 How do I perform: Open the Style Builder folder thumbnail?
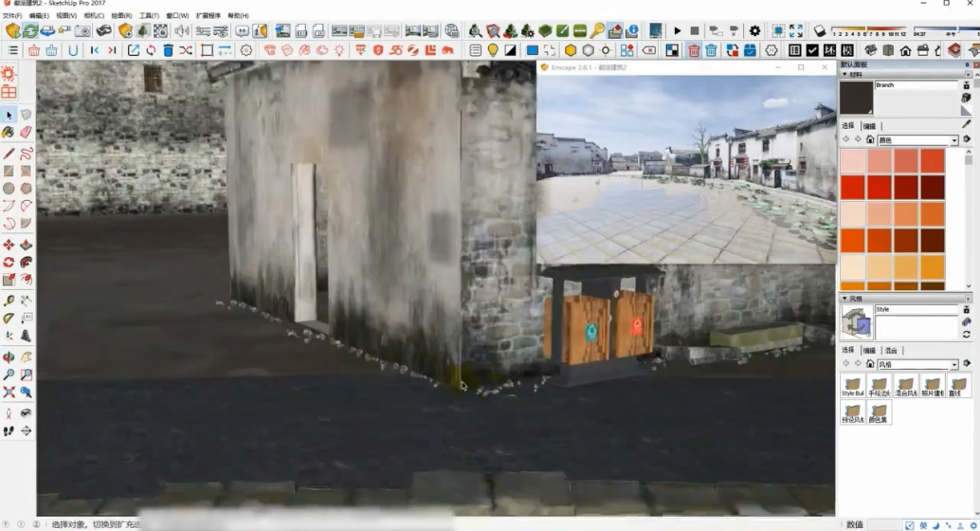(852, 386)
